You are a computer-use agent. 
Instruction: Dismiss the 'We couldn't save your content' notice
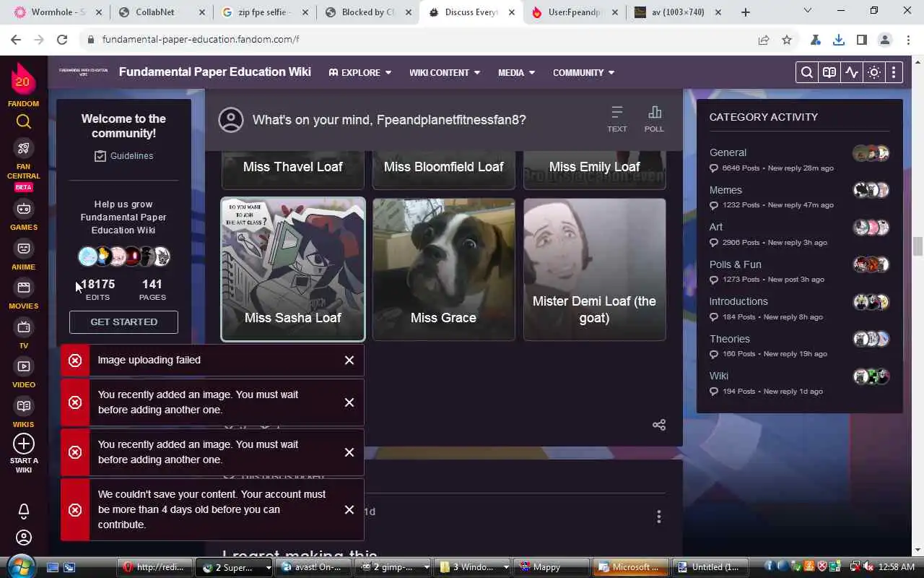tap(349, 509)
